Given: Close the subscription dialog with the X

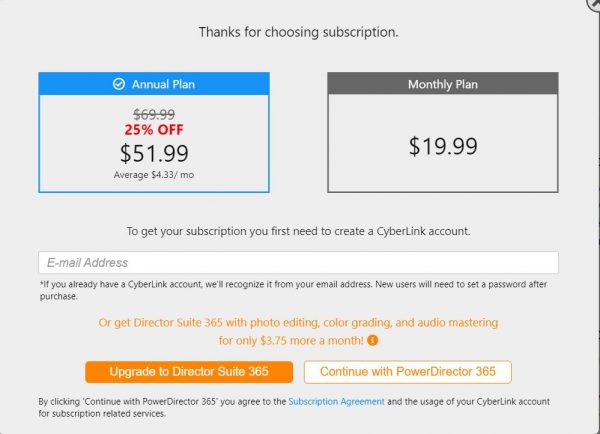Looking at the screenshot, I should 594,3.
